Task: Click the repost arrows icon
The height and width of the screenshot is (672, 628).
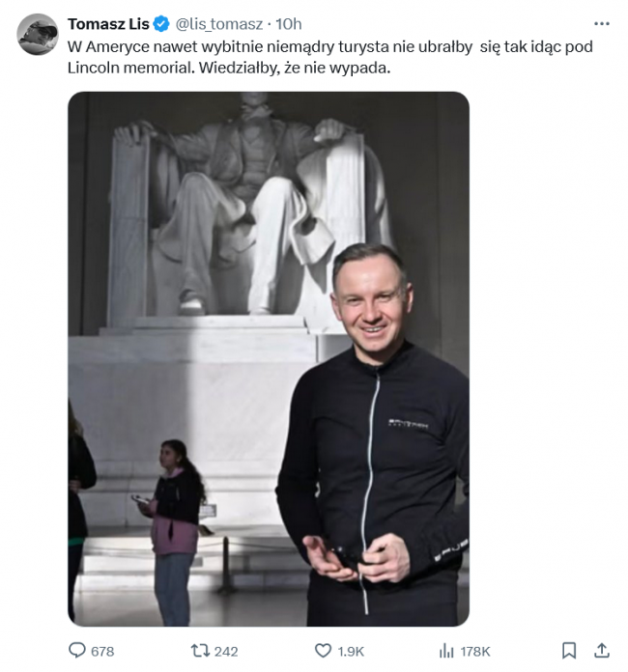Action: coord(200,651)
